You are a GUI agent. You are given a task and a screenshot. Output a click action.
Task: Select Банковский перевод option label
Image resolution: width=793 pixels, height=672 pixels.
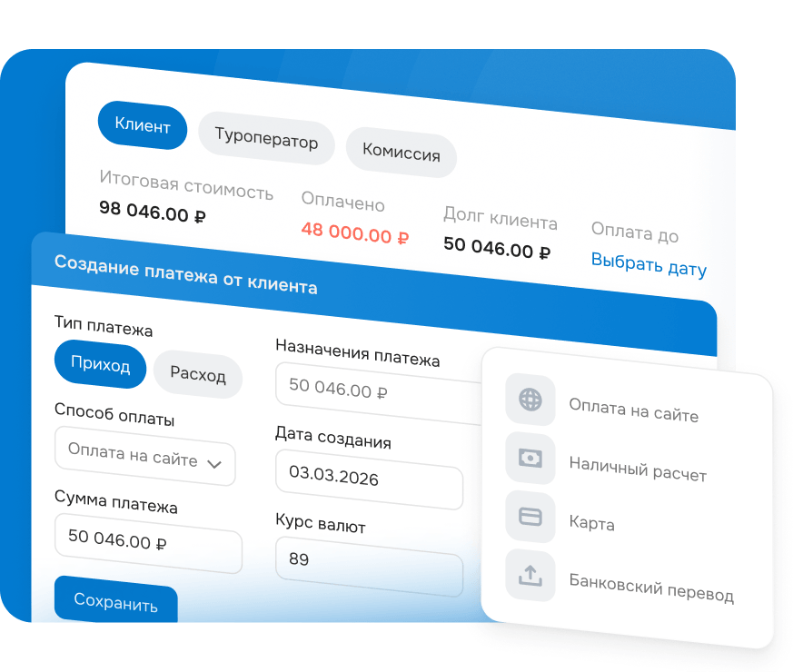[650, 588]
